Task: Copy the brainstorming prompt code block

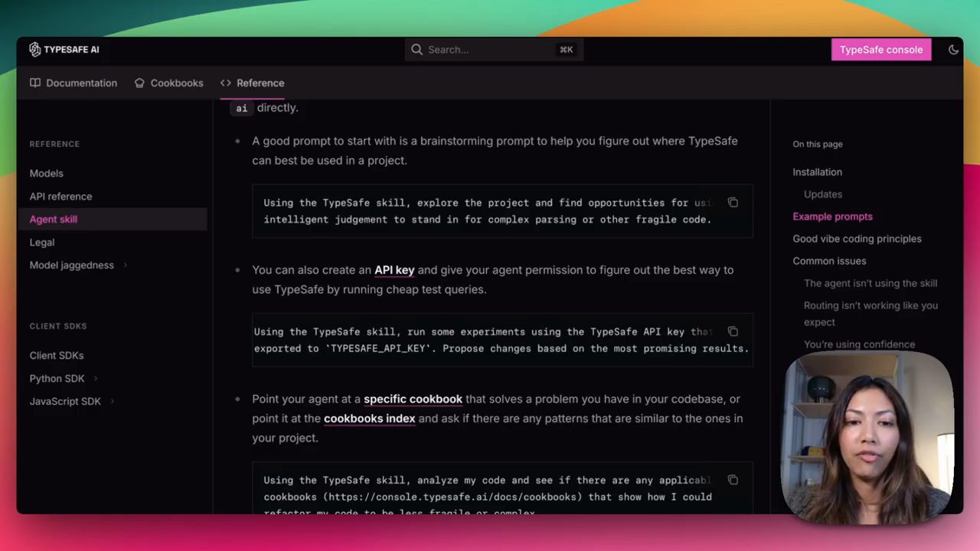Action: pyautogui.click(x=733, y=203)
